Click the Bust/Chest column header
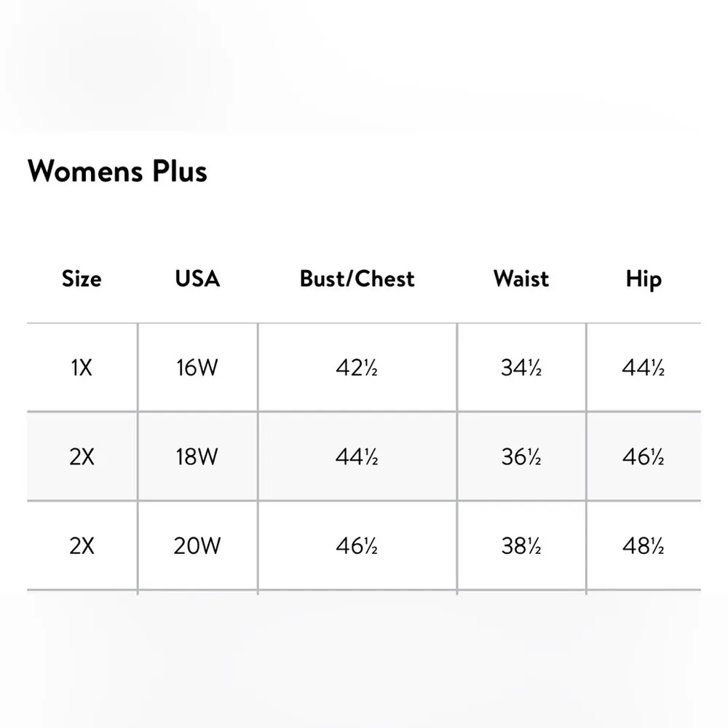 (x=357, y=279)
